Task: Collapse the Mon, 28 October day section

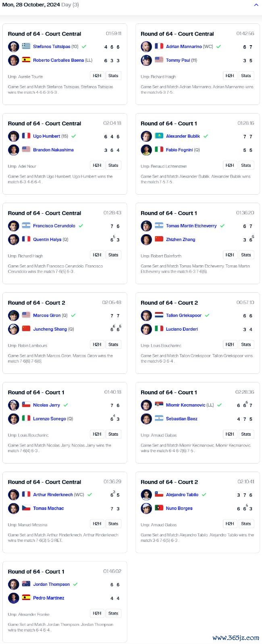Action: pos(256,5)
